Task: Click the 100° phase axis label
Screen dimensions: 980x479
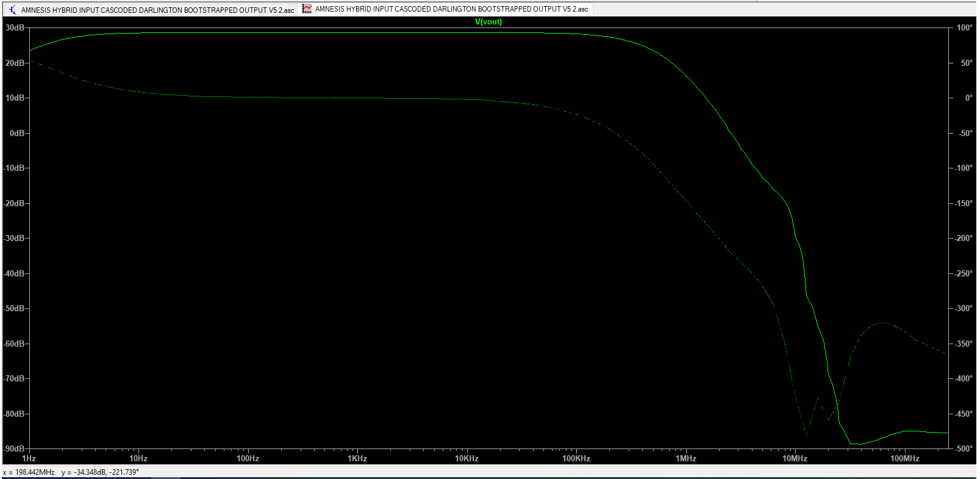Action: [965, 27]
